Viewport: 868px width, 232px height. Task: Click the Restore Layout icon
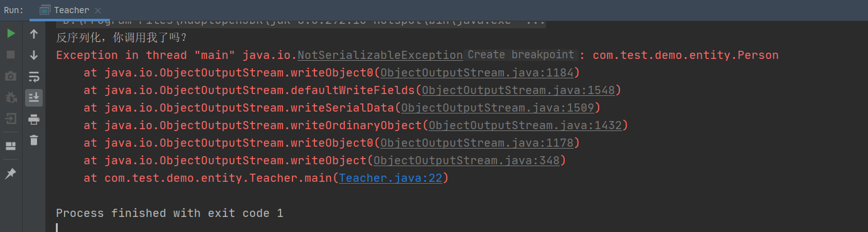point(11,145)
